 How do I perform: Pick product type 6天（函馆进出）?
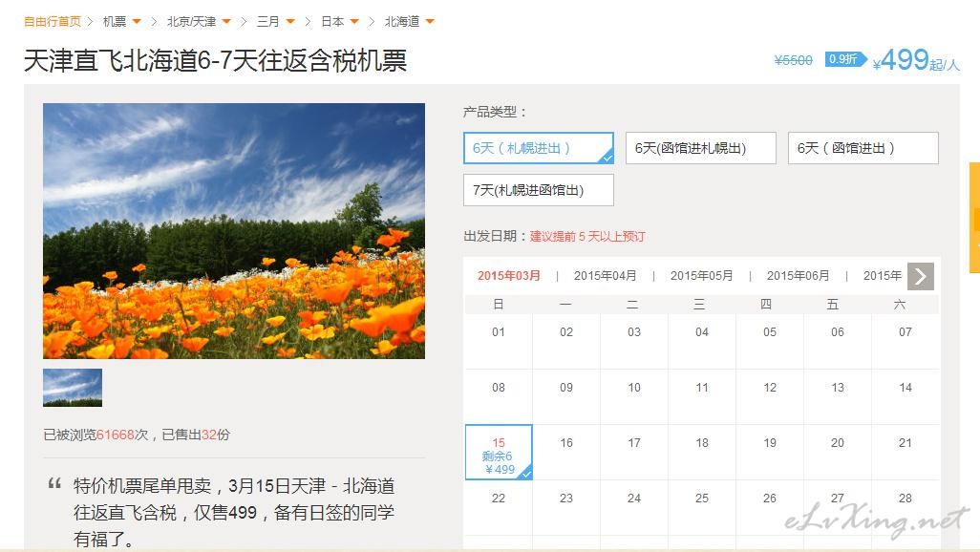(x=863, y=148)
